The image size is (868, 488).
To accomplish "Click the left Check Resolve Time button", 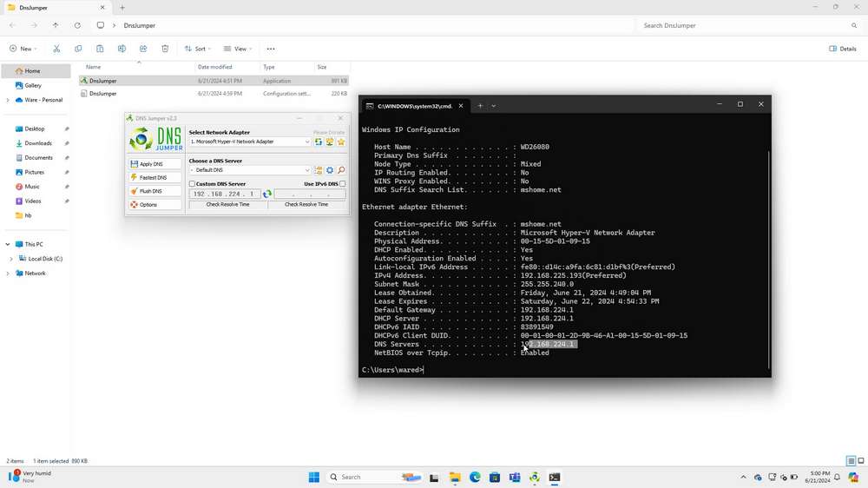I will [227, 204].
